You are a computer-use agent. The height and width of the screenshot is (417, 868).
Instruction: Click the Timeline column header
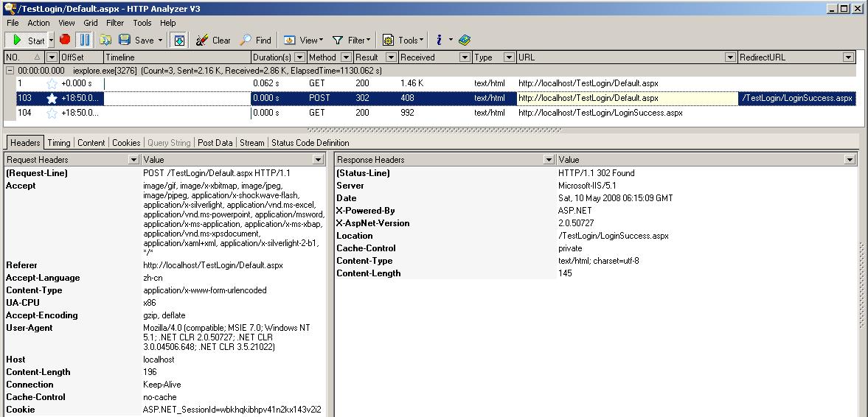177,57
